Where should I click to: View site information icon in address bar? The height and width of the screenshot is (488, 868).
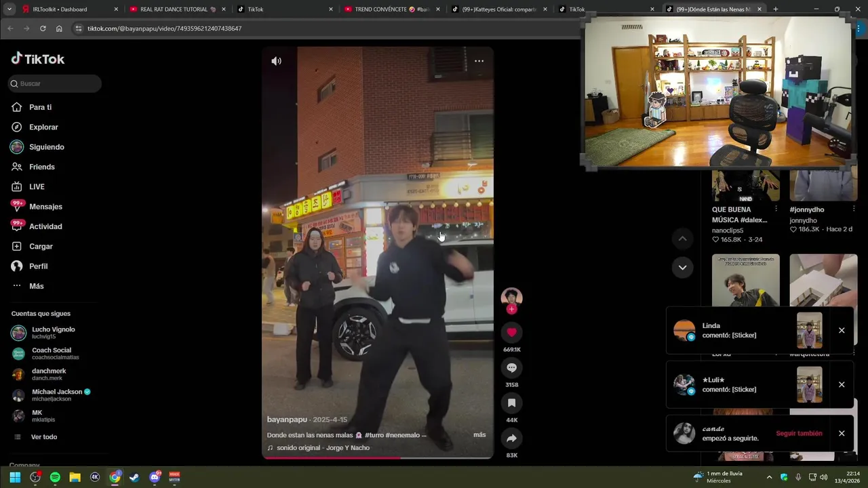point(78,28)
